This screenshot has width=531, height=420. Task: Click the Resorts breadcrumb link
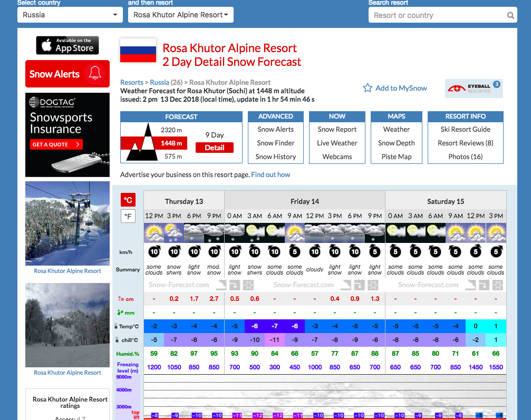(x=132, y=82)
